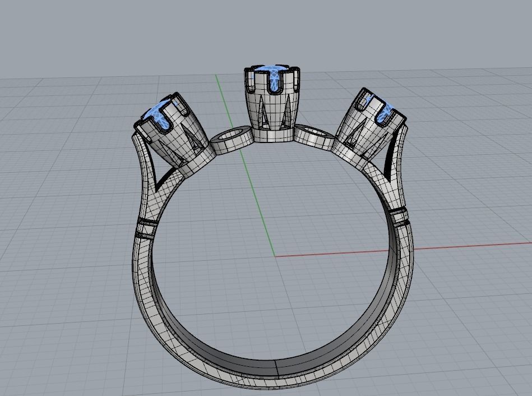The image size is (532, 396).
Task: Select the left tilted prong setting
Action: (x=175, y=135)
